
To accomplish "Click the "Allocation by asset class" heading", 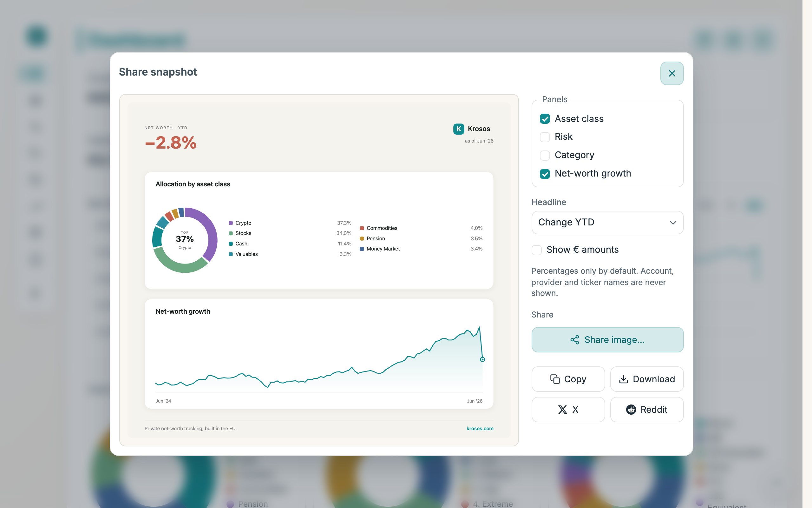I will [193, 184].
